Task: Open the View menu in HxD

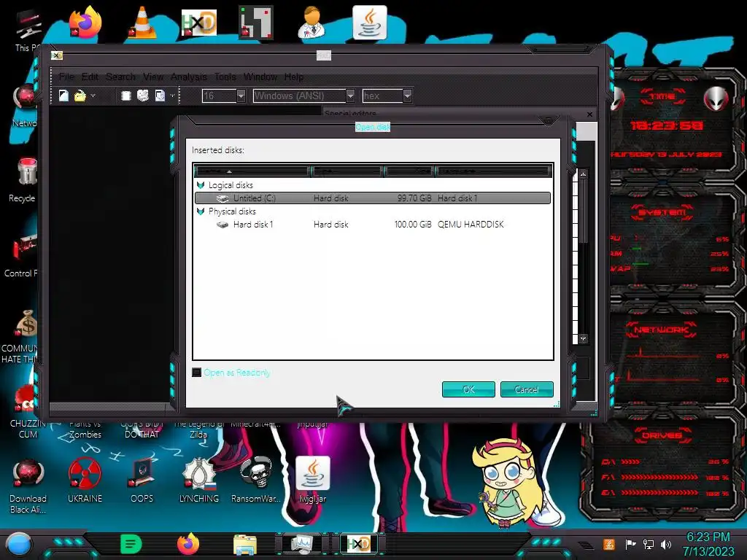Action: click(x=153, y=77)
